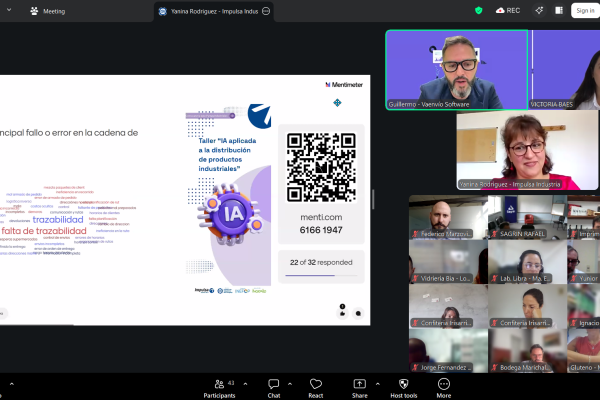Click the menti.com link text
Image resolution: width=600 pixels, height=400 pixels.
tap(321, 216)
